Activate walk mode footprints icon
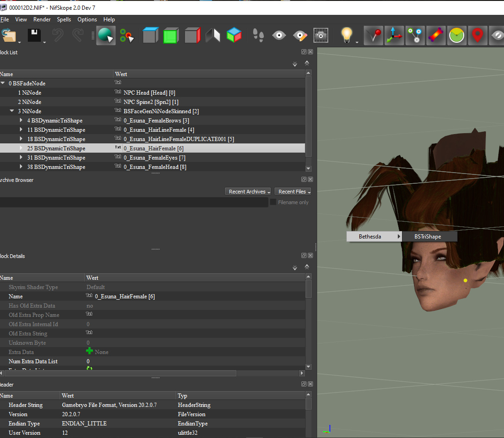Viewport: 504px width, 438px height. pos(258,35)
